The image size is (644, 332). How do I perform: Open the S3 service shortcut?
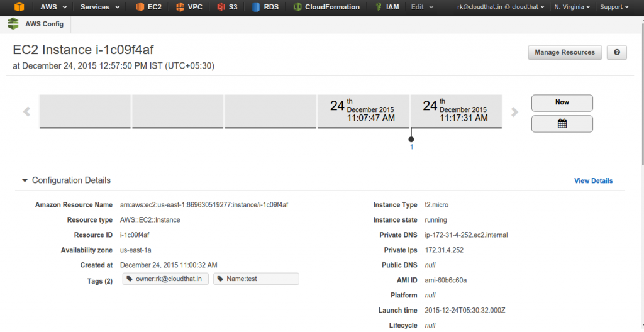click(228, 7)
